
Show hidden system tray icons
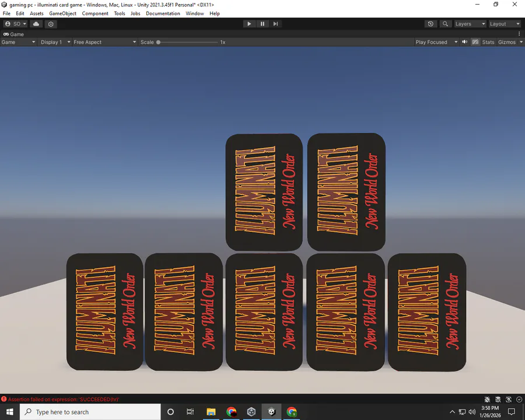(452, 412)
